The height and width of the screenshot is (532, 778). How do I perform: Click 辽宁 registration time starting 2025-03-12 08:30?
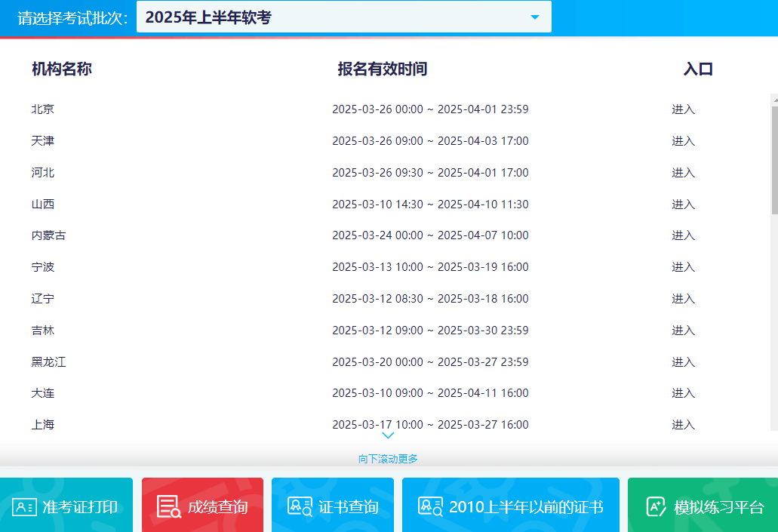click(x=430, y=299)
